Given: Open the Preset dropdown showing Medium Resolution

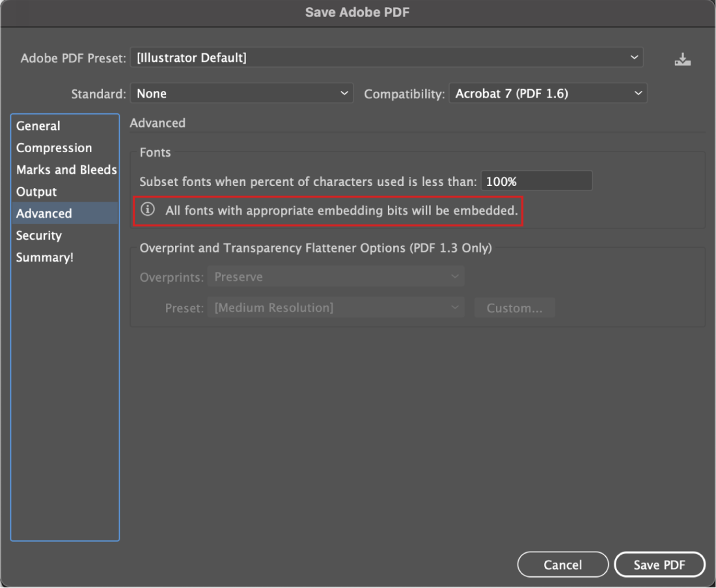Looking at the screenshot, I should [336, 308].
